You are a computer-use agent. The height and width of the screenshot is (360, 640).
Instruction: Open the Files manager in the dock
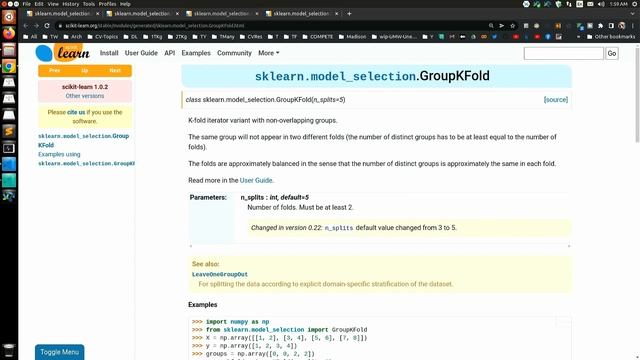pyautogui.click(x=9, y=50)
